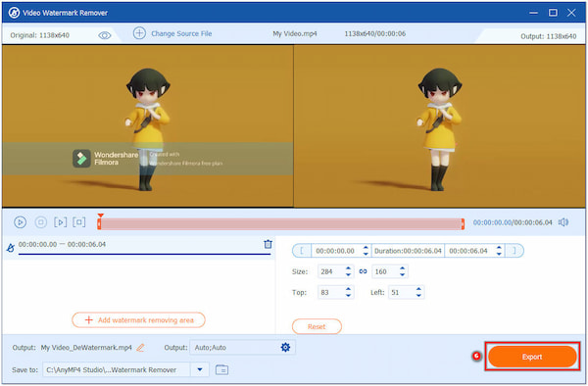This screenshot has height=386, width=588.
Task: Decrease the Size height value
Action: [x=403, y=275]
